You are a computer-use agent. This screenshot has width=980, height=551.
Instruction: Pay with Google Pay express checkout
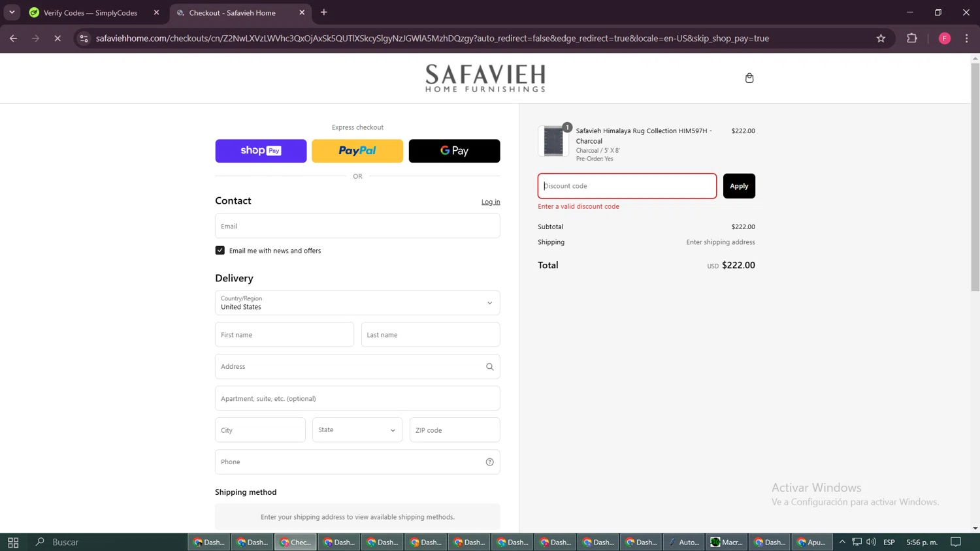point(454,151)
